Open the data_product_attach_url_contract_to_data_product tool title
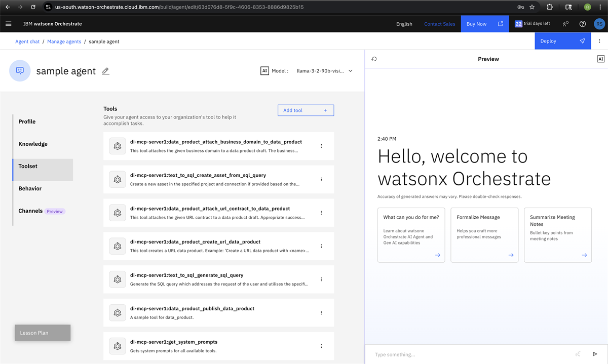Viewport: 608px width, 364px height. (210, 209)
